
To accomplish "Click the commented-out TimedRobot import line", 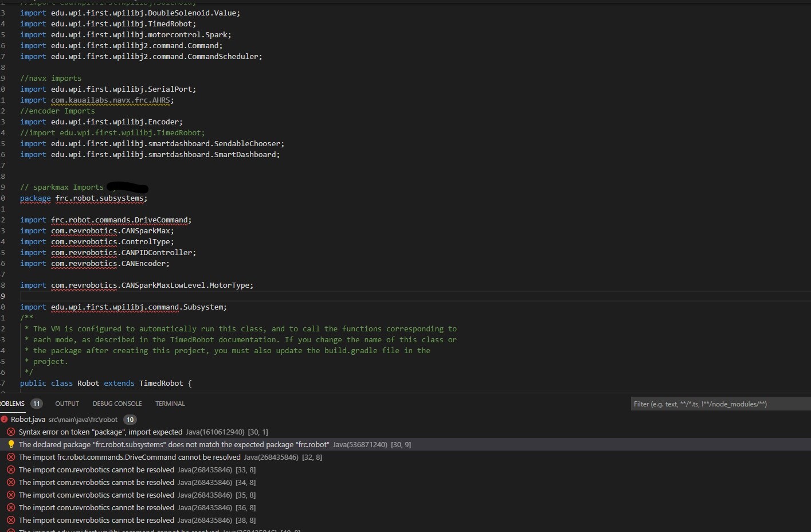I will (x=112, y=132).
